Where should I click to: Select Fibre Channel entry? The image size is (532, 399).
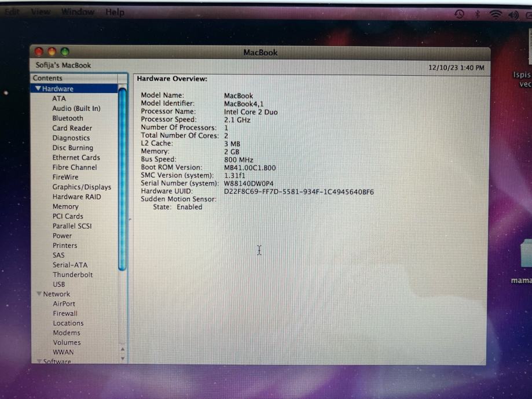point(74,168)
